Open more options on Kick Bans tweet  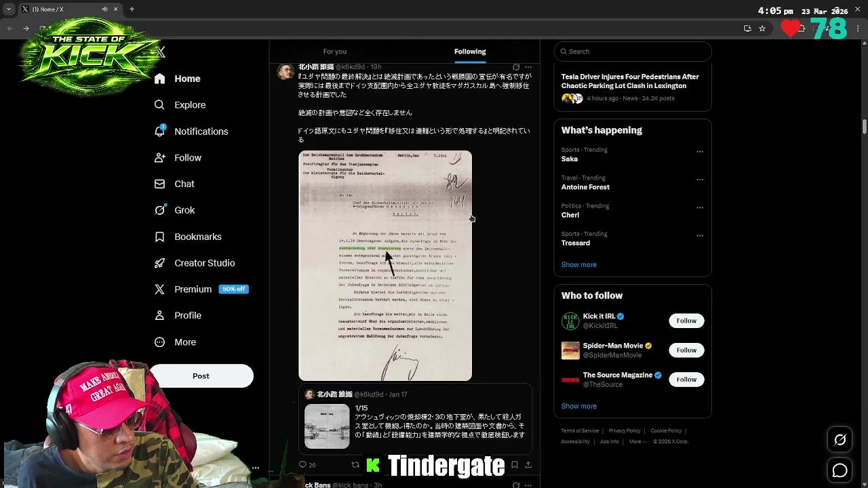click(528, 485)
